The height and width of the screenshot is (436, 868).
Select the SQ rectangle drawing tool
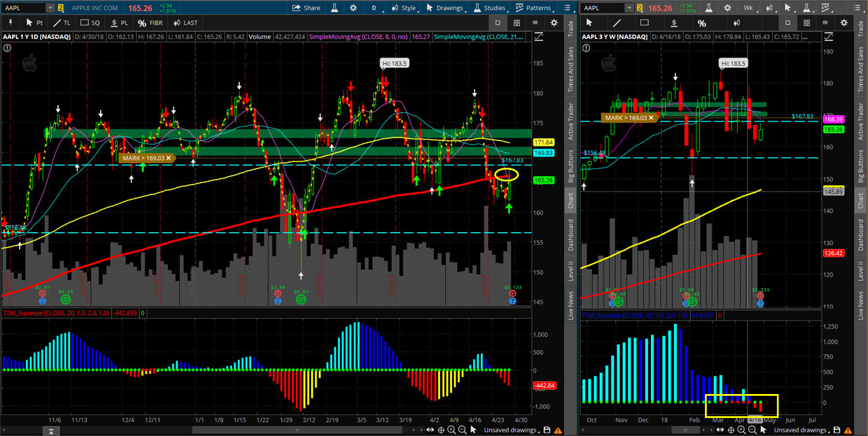point(91,23)
